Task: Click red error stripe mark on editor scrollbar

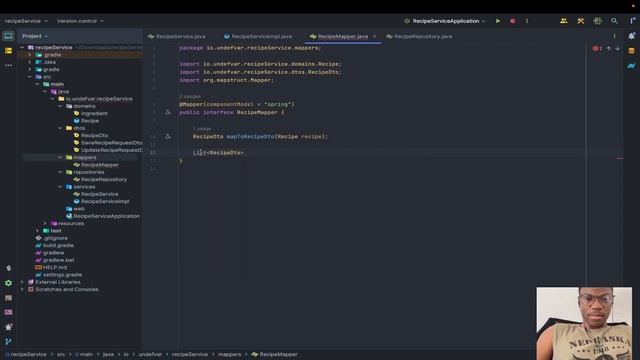Action: [620, 158]
